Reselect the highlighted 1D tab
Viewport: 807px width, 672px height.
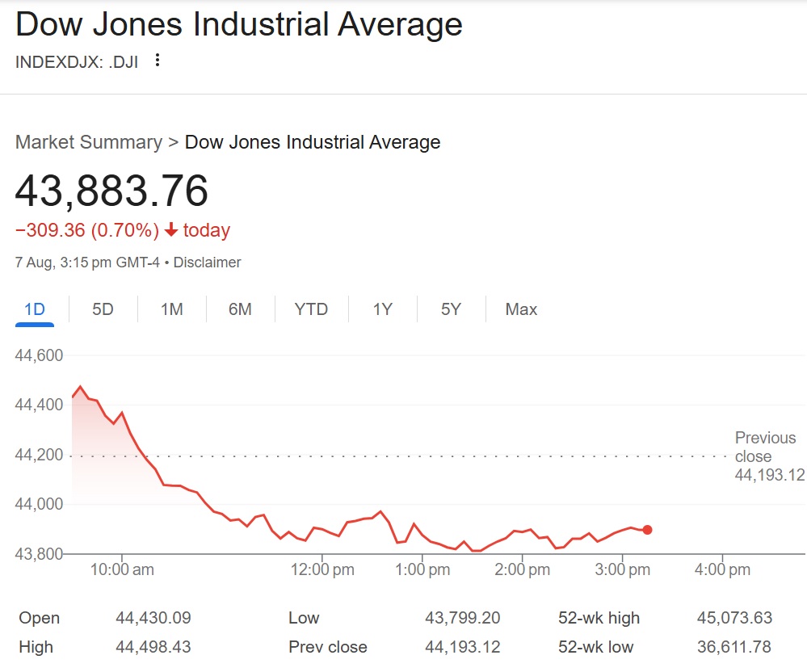34,309
